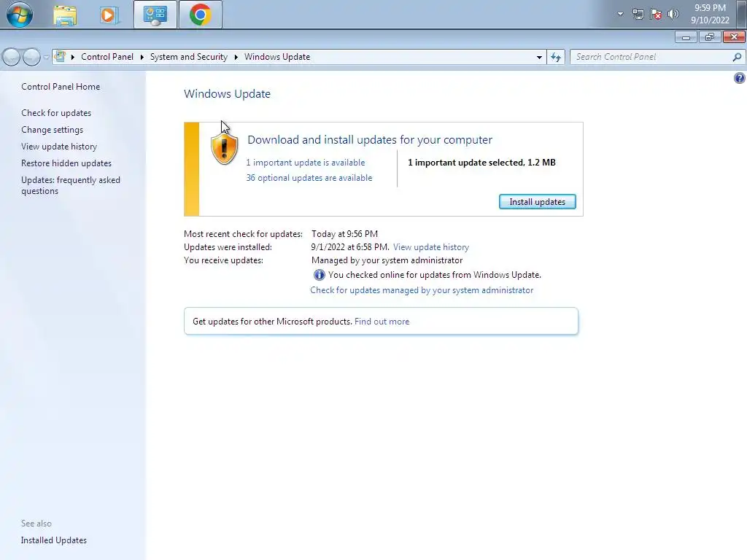Image resolution: width=747 pixels, height=560 pixels.
Task: Expand the arrow before Control Panel breadcrumb
Action: tap(73, 57)
